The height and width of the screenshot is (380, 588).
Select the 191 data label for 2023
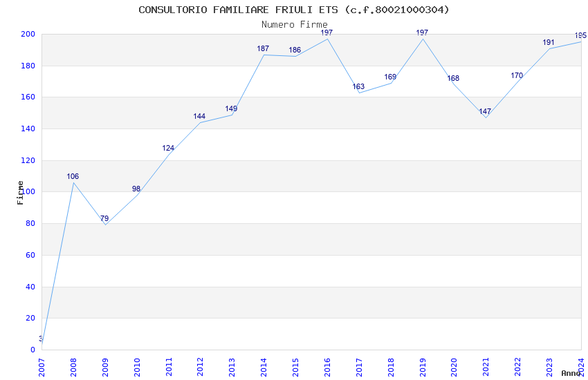549,43
